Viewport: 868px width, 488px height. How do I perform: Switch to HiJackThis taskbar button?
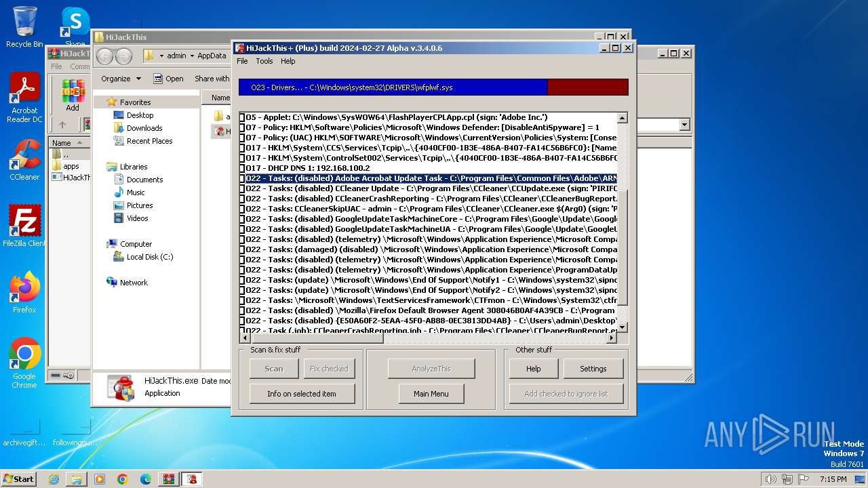[x=193, y=479]
